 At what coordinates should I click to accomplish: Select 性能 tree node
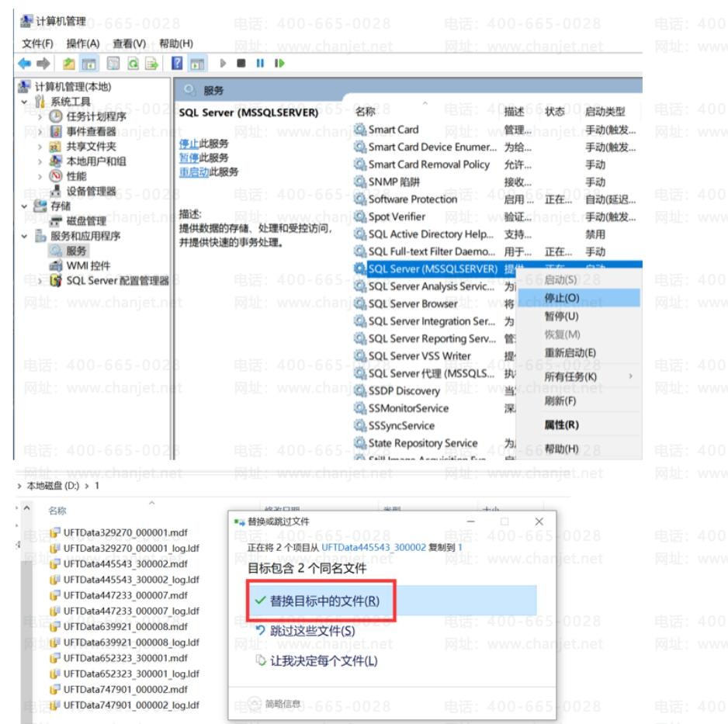click(76, 176)
